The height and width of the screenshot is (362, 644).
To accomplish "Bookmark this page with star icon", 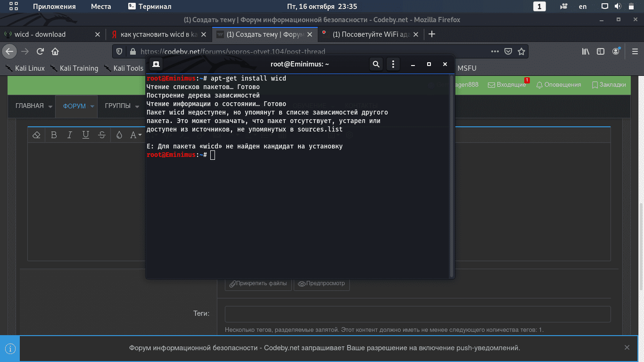I will click(x=521, y=51).
